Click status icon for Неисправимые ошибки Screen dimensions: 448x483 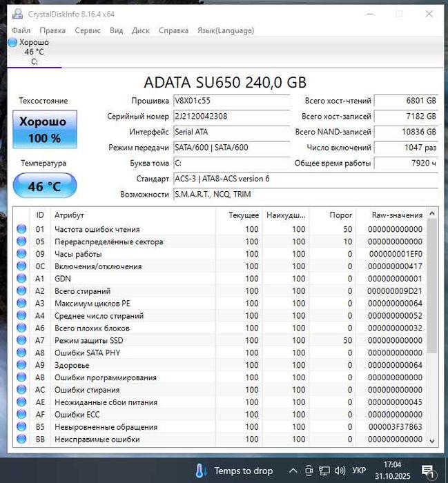21,439
